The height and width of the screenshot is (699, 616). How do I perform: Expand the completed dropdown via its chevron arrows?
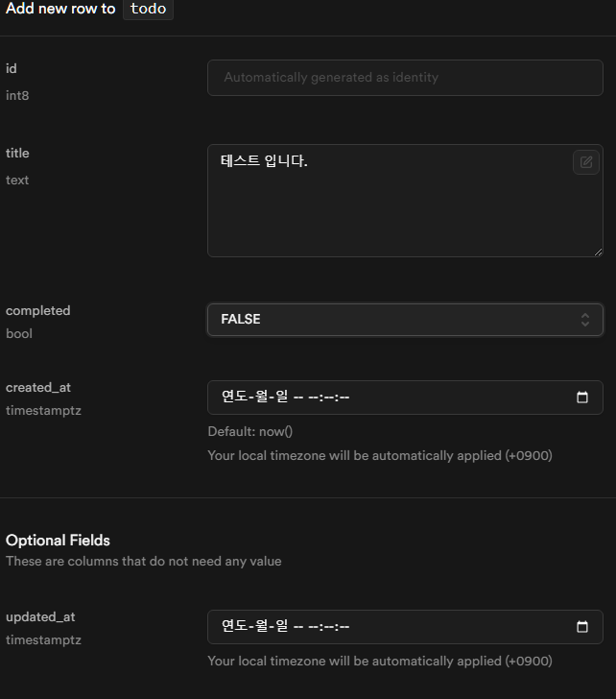pos(584,320)
